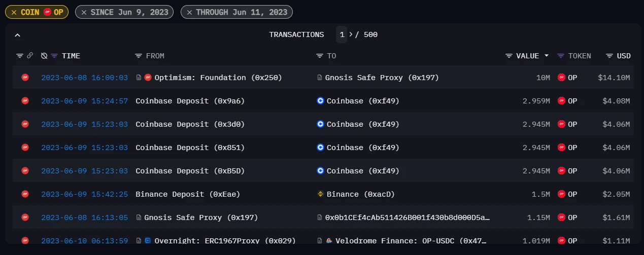Image resolution: width=644 pixels, height=255 pixels.
Task: Open the TOKEN column filter icon
Action: click(x=561, y=56)
